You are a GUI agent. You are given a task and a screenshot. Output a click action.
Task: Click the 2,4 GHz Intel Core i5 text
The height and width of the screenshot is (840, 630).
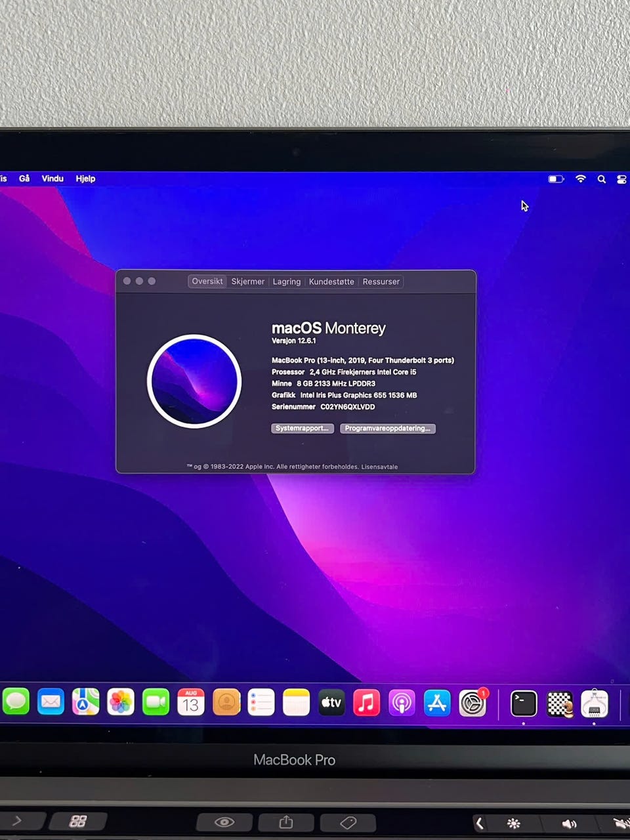[x=363, y=371]
